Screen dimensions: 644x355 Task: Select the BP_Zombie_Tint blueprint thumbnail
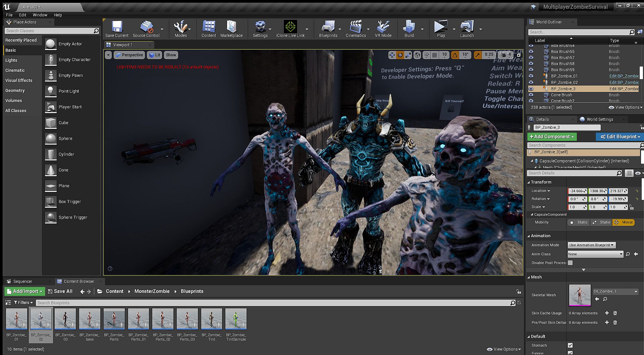pos(212,319)
